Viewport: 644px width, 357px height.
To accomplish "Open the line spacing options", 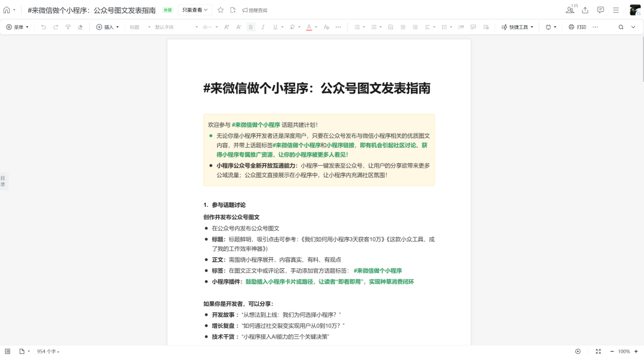I will [447, 27].
